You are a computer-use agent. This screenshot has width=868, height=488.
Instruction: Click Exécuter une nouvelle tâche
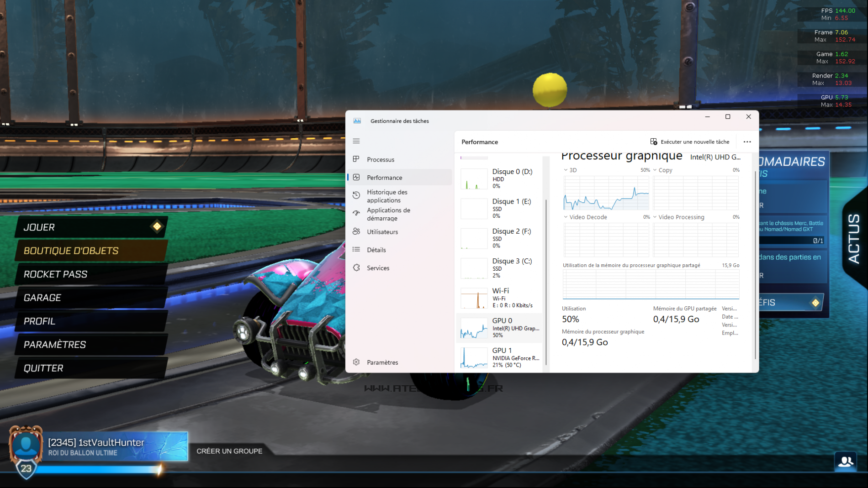coord(690,142)
